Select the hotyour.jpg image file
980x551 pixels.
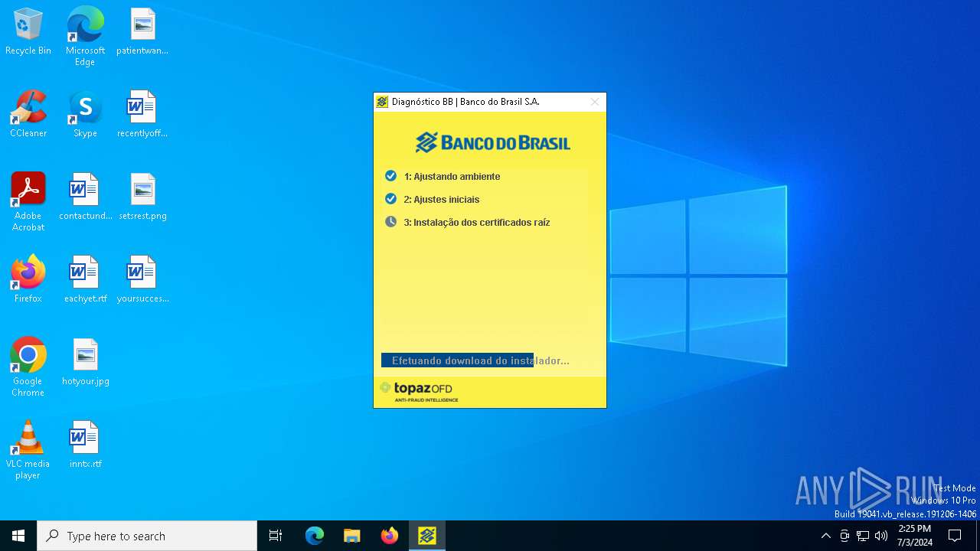pyautogui.click(x=85, y=363)
